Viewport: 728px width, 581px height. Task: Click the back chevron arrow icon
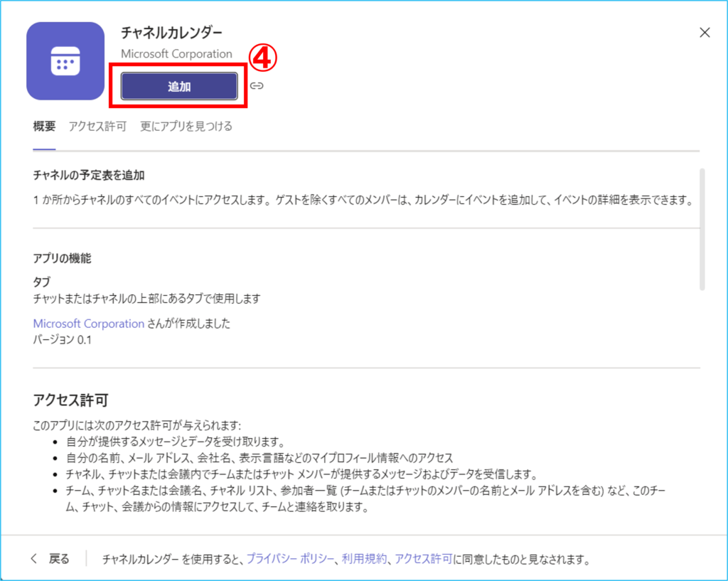(x=33, y=558)
